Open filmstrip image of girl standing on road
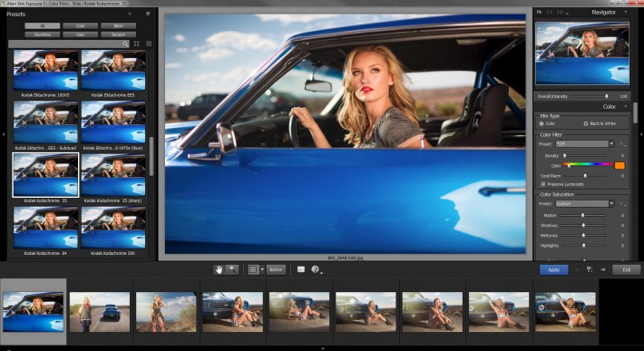 [100, 312]
